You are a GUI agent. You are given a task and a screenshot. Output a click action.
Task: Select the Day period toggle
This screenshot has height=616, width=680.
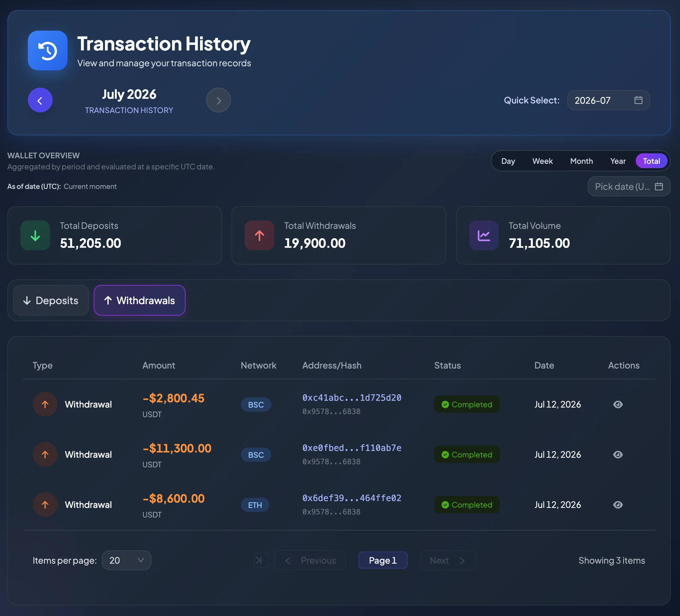[x=508, y=161]
